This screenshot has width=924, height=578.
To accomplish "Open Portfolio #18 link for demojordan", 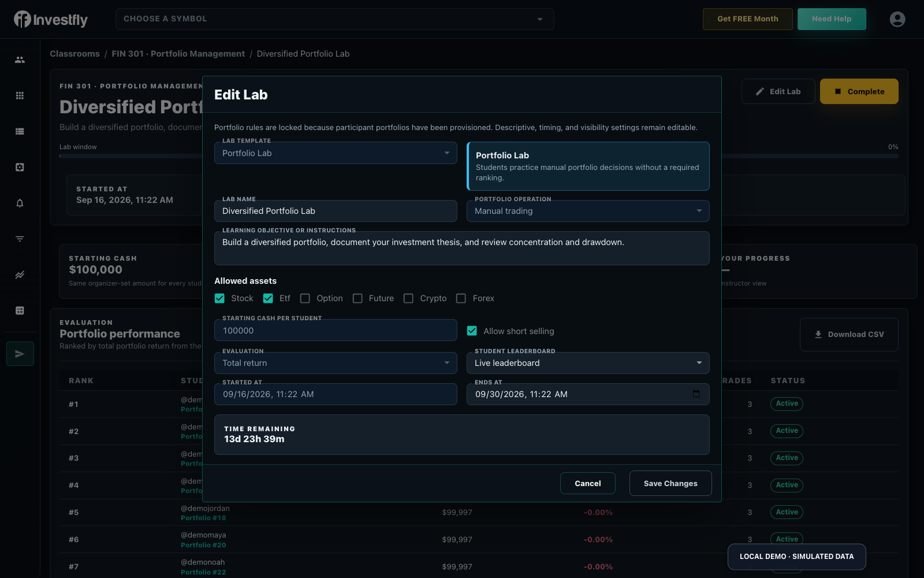I will pyautogui.click(x=203, y=518).
